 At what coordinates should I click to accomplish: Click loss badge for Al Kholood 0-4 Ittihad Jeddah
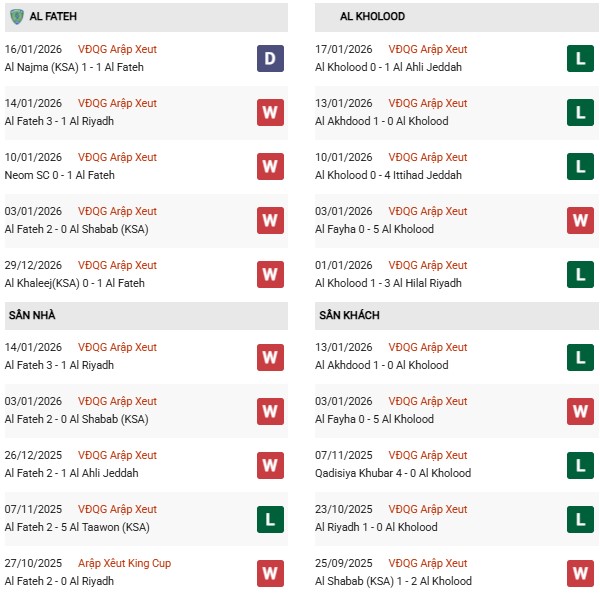pos(580,166)
